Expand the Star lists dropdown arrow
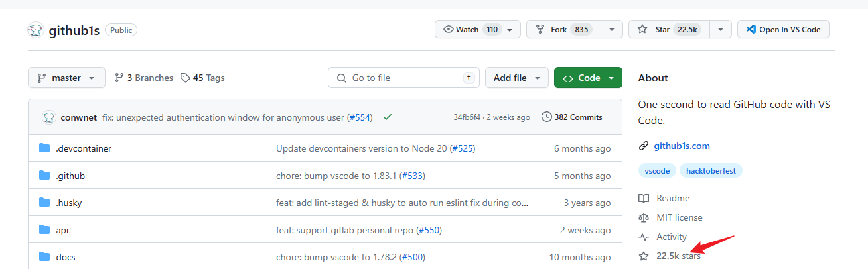Screen dimensions: 868x269 click(720, 30)
